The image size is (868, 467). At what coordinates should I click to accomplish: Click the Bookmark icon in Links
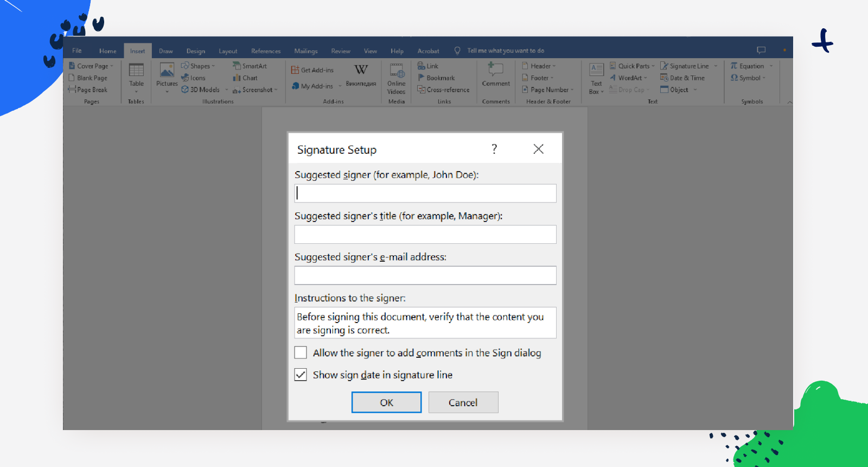(422, 78)
